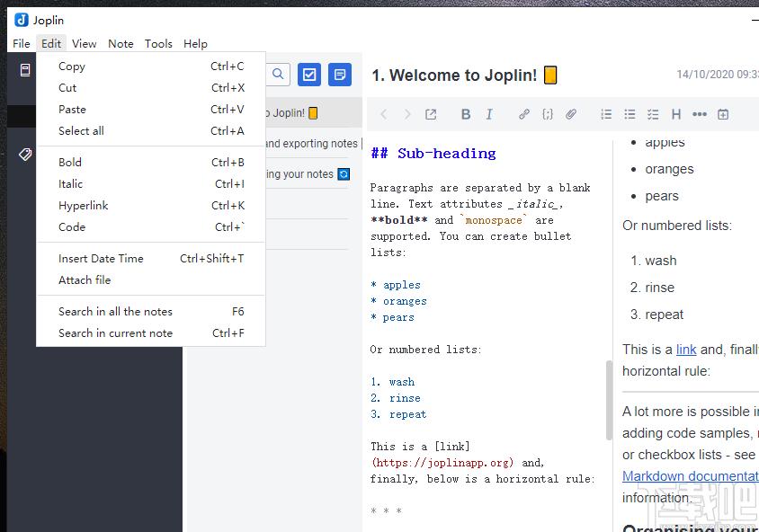Insert heading with H toolbar icon
Viewport: 759px width, 532px height.
click(676, 114)
